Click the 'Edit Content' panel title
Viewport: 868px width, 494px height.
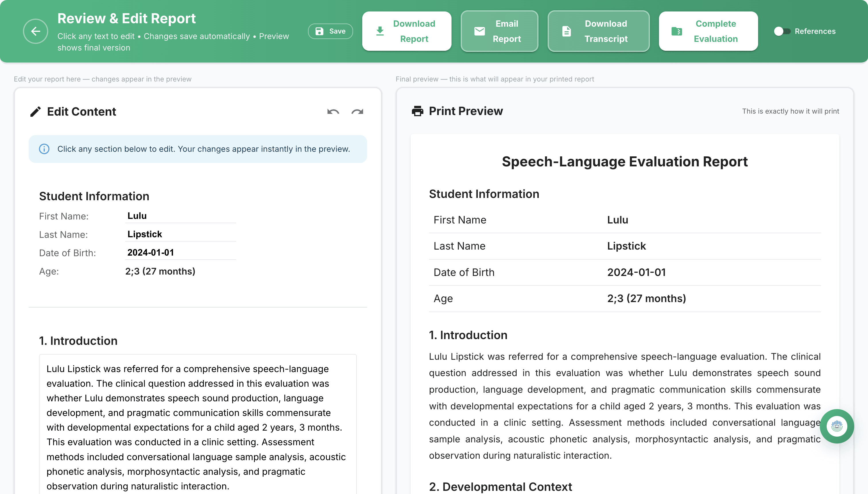pos(82,112)
